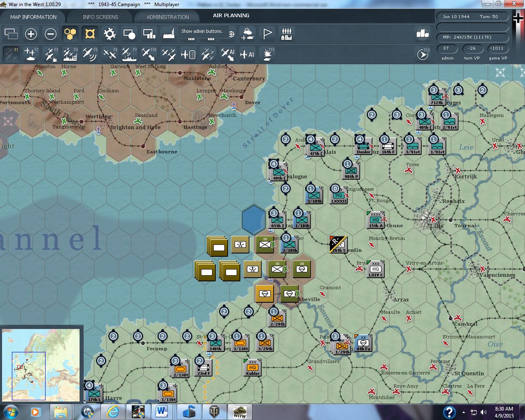Select the F1 air mode button
The width and height of the screenshot is (525, 420).
point(11,54)
